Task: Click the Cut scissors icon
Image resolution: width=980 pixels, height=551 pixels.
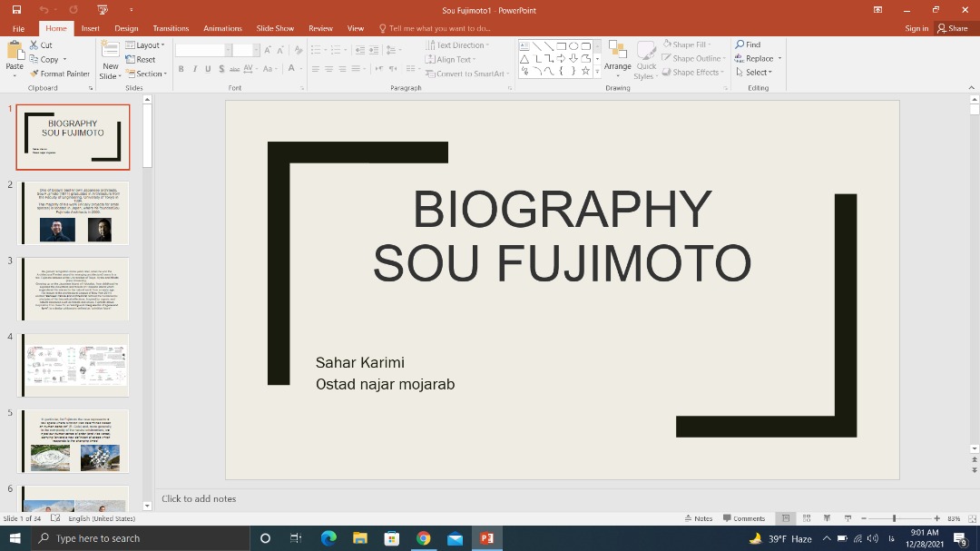Action: tap(34, 44)
